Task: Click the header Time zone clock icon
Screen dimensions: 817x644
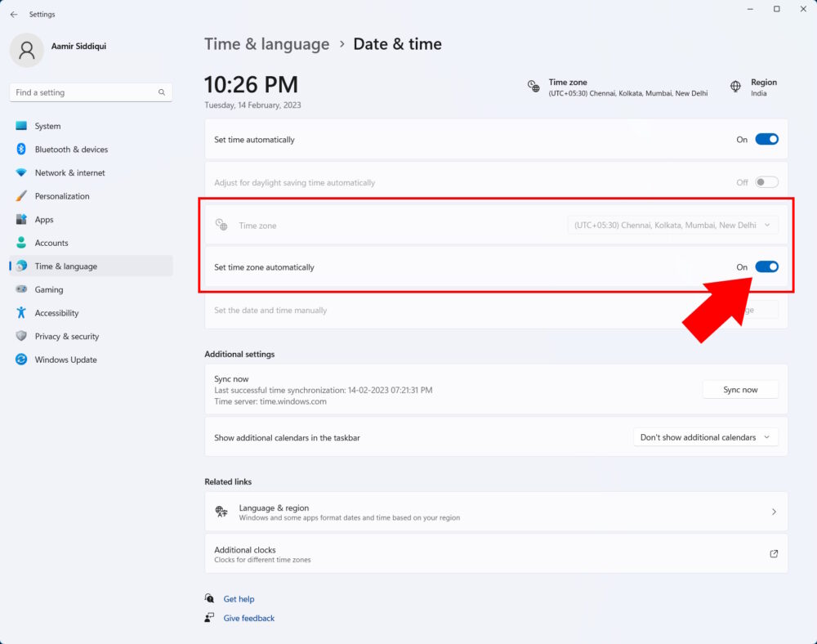Action: [x=534, y=87]
